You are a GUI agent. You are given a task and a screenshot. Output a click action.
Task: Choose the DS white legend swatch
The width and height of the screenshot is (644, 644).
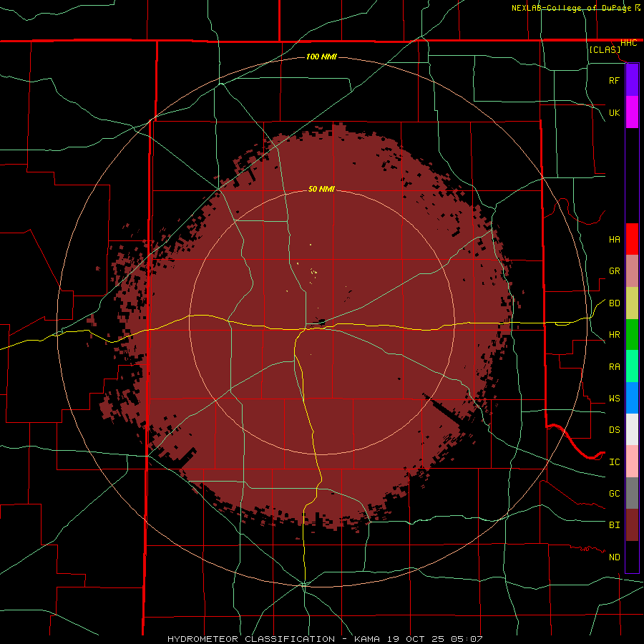coord(632,429)
